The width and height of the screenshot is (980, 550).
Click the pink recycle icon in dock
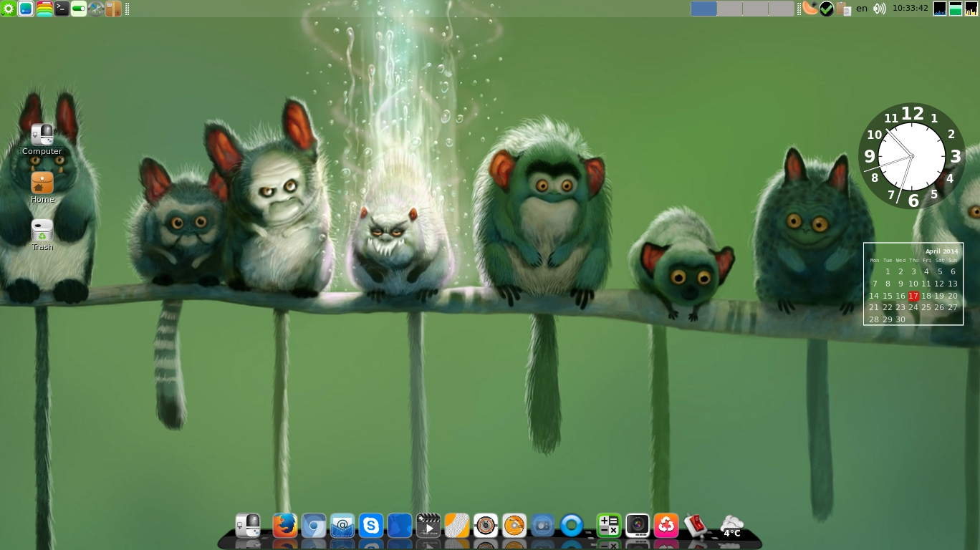(666, 526)
